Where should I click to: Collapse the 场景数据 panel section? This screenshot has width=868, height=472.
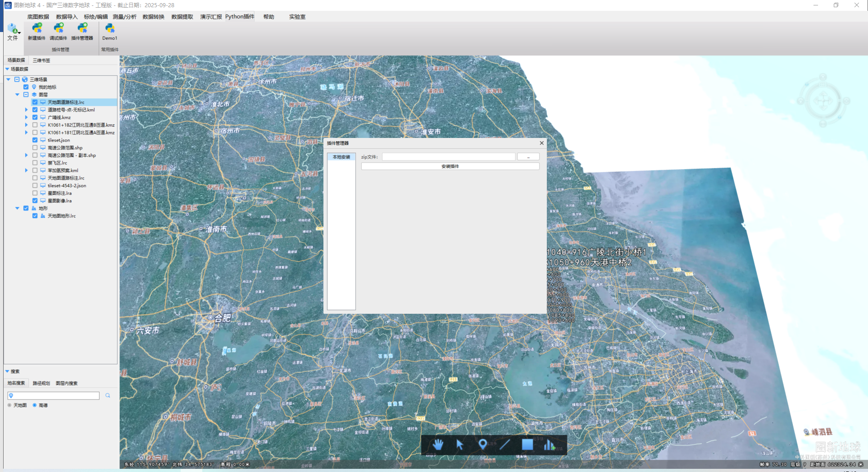pyautogui.click(x=7, y=69)
